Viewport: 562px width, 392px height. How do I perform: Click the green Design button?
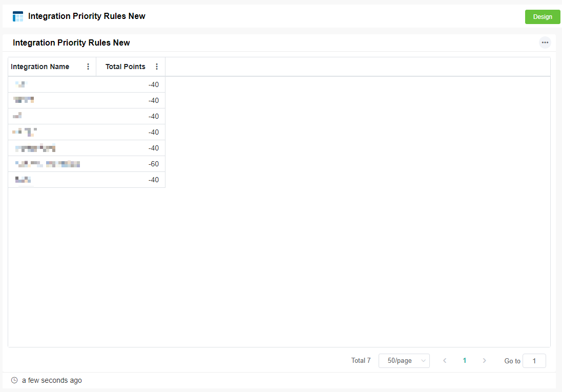(543, 17)
